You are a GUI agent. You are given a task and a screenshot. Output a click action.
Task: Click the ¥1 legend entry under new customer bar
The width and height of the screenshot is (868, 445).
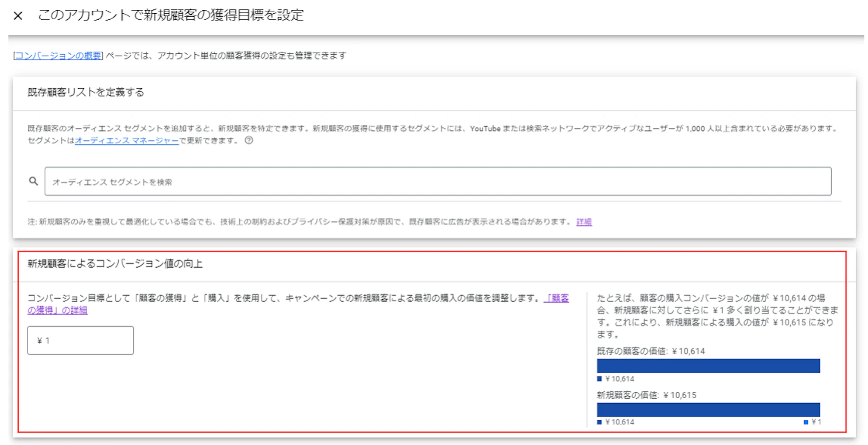[812, 422]
